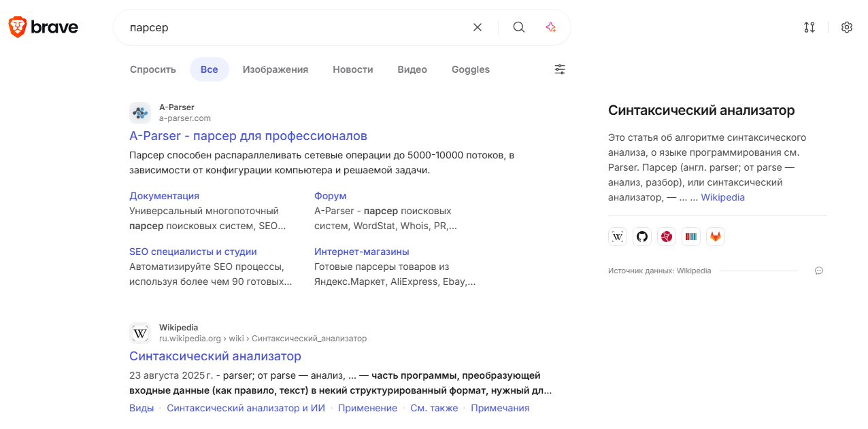Screen dimensions: 868x429
Task: Open the Goggles tab
Action: (x=471, y=69)
